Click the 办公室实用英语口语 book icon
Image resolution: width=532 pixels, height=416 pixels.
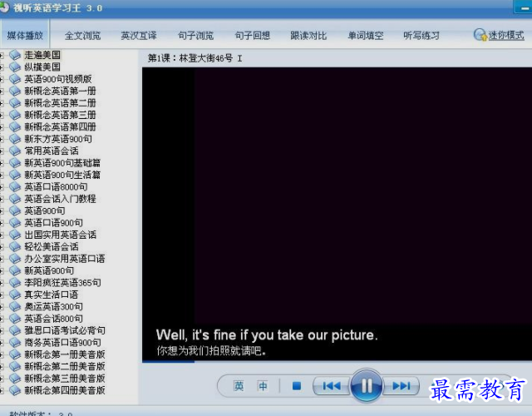[15, 259]
